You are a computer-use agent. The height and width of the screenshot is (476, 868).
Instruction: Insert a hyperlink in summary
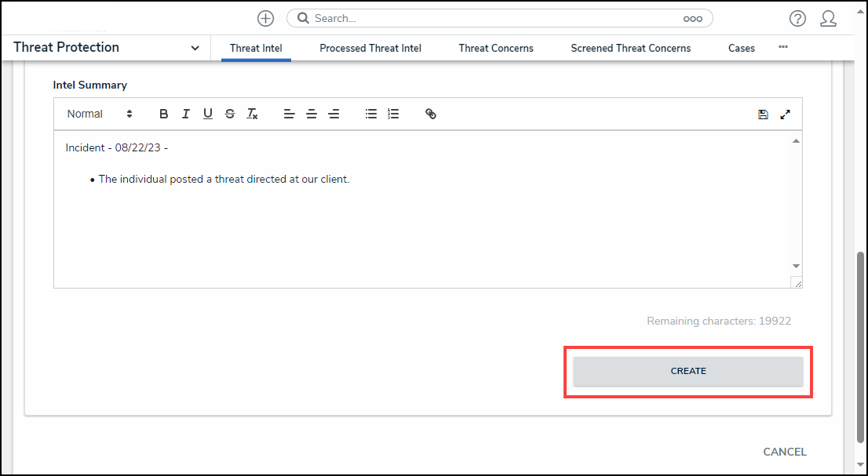(x=431, y=114)
